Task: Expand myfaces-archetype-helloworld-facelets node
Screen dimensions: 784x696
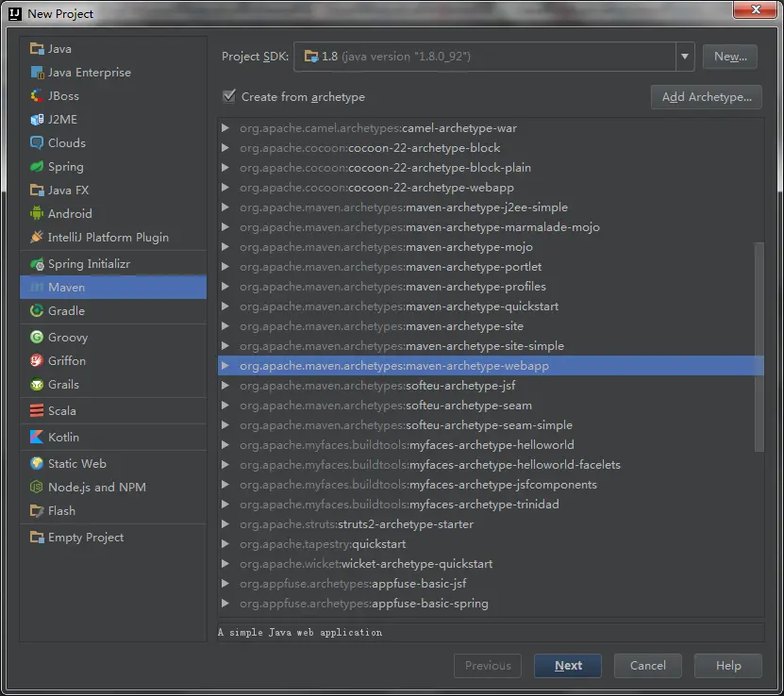Action: pyautogui.click(x=225, y=465)
